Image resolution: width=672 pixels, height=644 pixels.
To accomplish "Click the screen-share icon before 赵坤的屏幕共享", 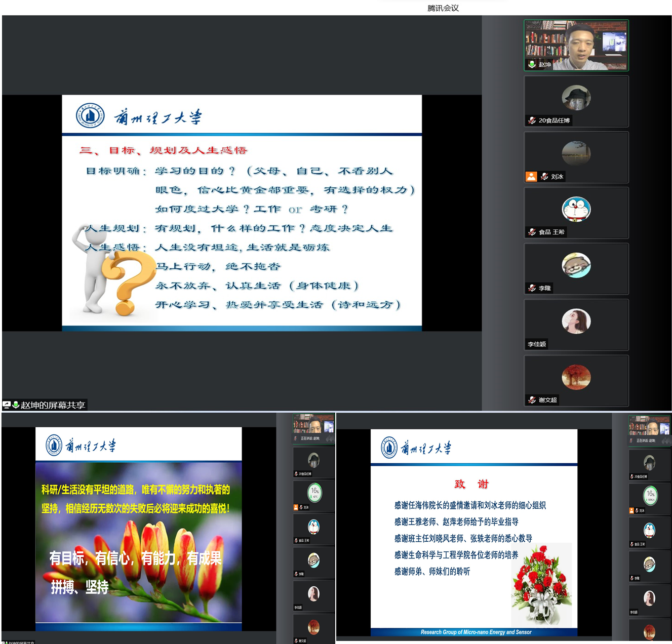I will (7, 405).
